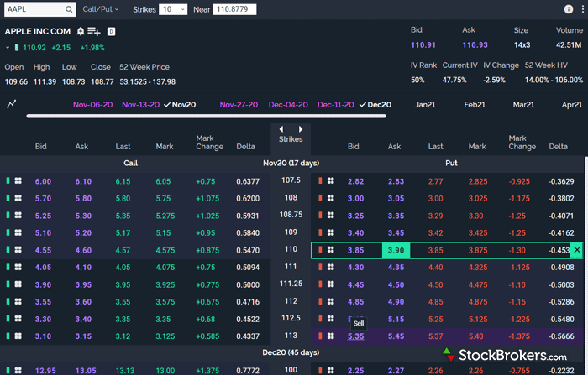Click the 5.35 bid on 113 put
The width and height of the screenshot is (588, 375).
356,336
